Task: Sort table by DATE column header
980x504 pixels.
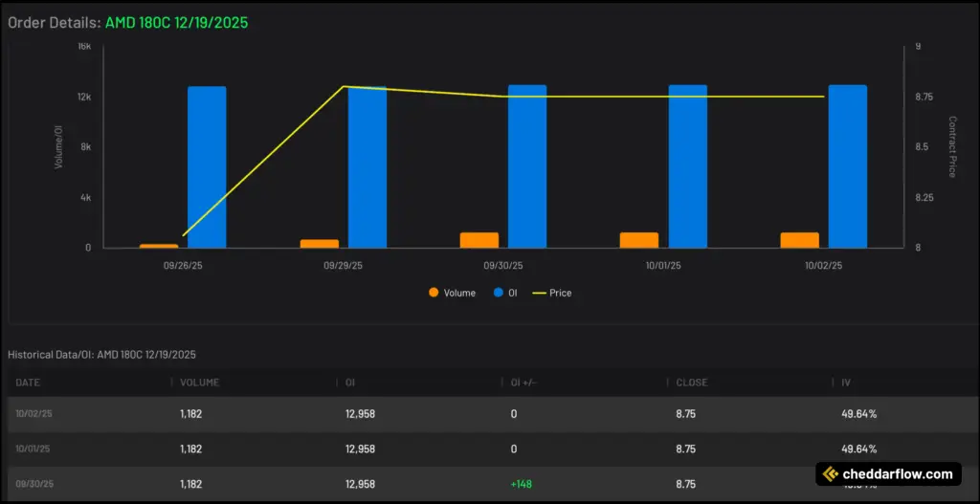Action: [28, 383]
